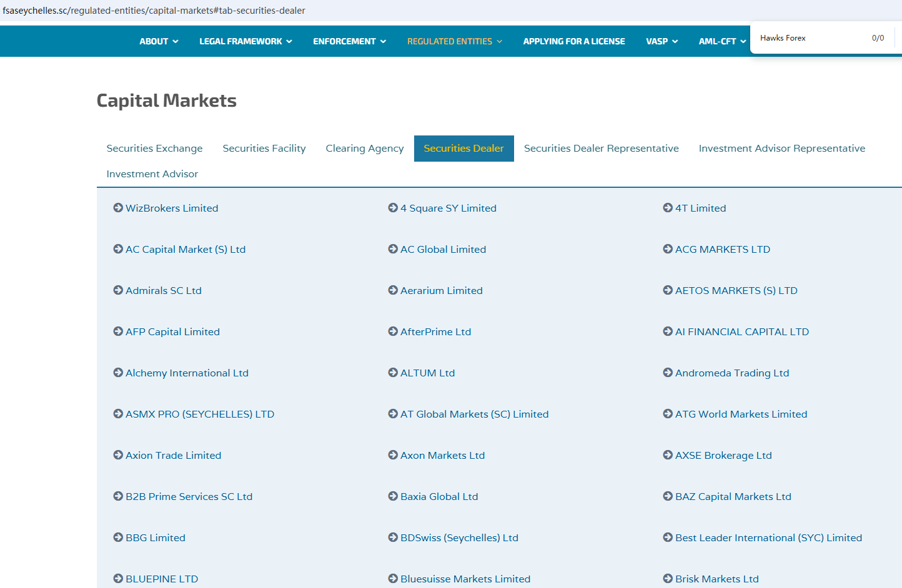Switch to the Securities Exchange tab
The height and width of the screenshot is (588, 902).
coord(154,149)
